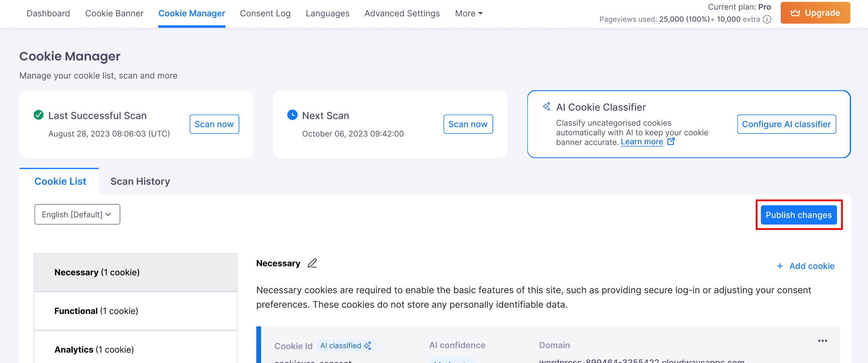Open the Learn more link
Viewport: 868px width, 363px height.
click(642, 142)
